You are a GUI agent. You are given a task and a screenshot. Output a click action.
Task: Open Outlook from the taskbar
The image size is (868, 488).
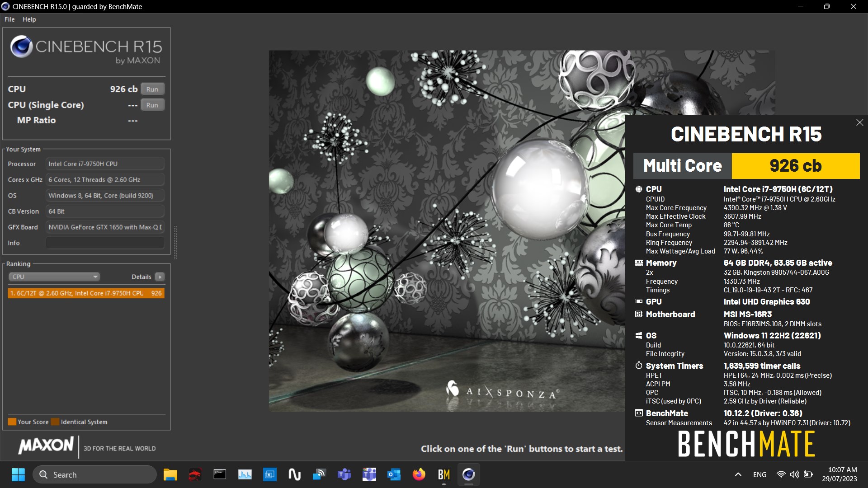[394, 474]
